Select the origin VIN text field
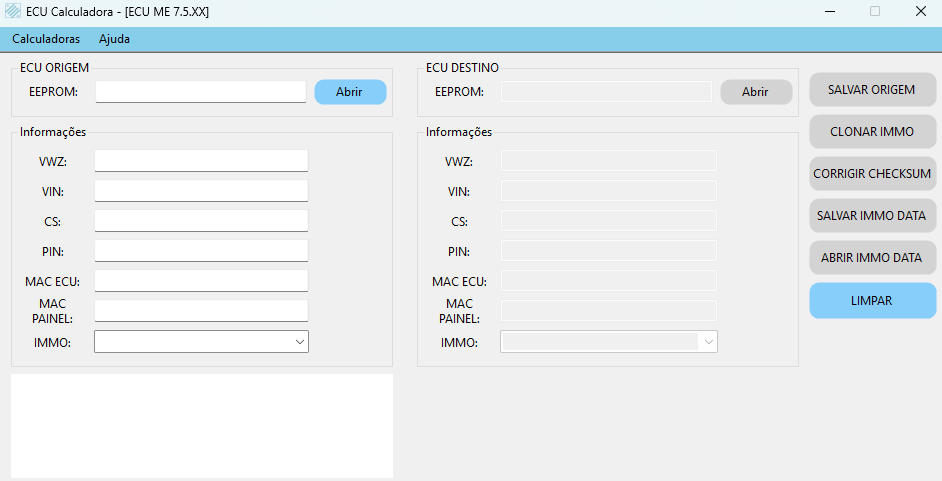This screenshot has height=481, width=942. point(201,191)
